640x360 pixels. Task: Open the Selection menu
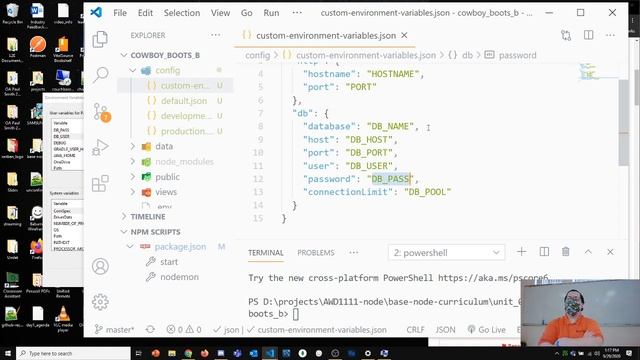[182, 13]
